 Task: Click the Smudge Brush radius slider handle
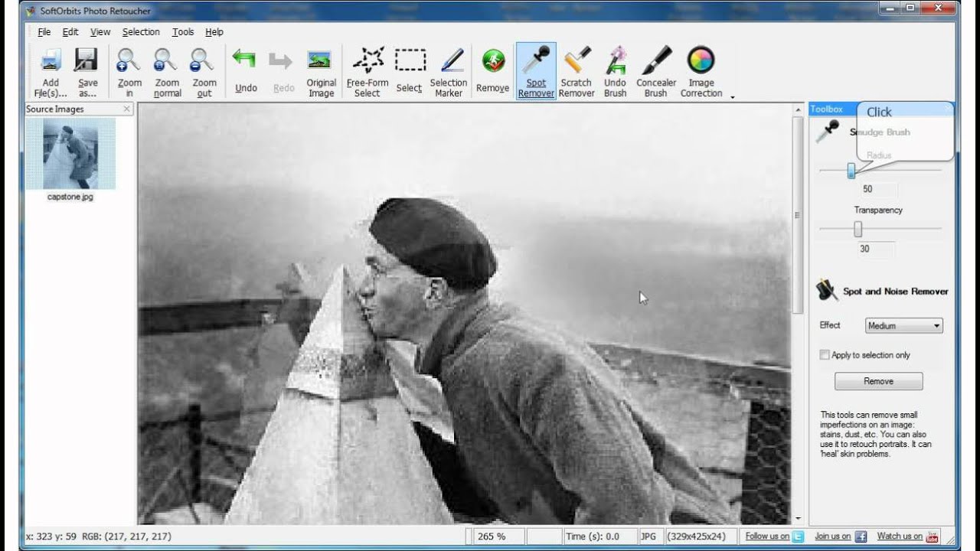(x=851, y=171)
